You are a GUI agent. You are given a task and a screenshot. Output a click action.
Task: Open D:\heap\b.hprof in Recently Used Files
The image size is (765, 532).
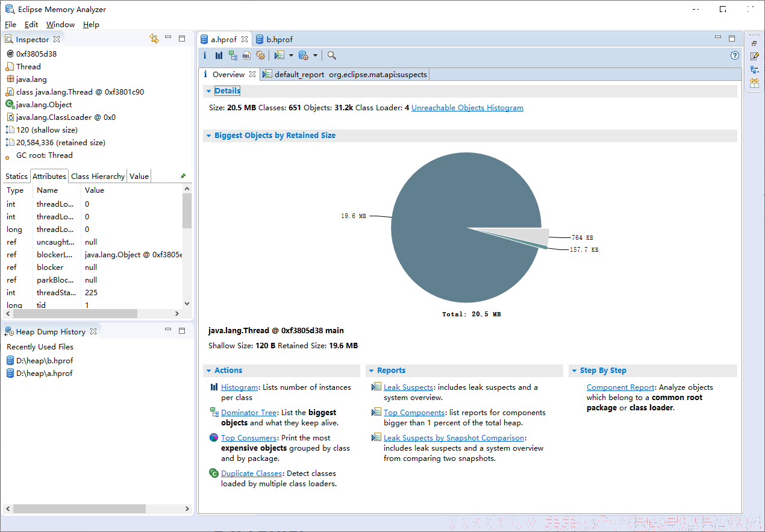[39, 361]
